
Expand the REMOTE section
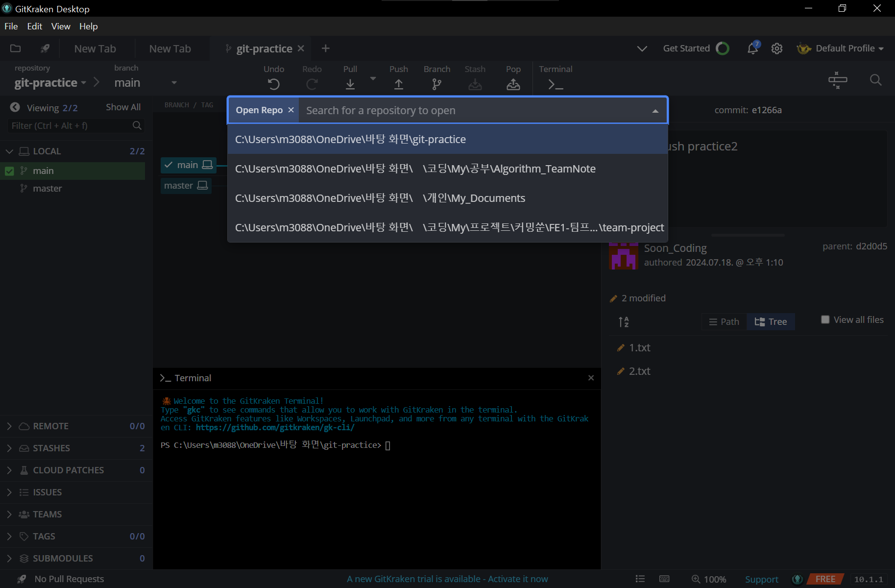9,426
